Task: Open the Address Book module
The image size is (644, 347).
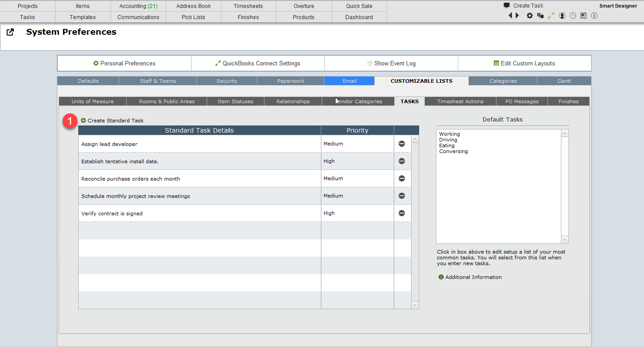Action: pyautogui.click(x=193, y=6)
